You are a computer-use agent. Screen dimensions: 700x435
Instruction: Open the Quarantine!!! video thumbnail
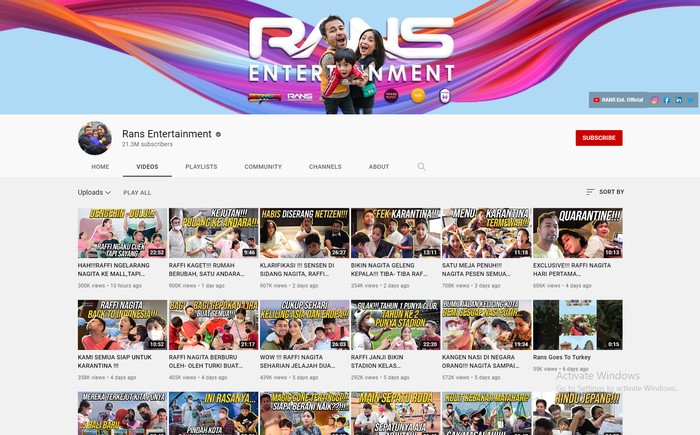(578, 233)
